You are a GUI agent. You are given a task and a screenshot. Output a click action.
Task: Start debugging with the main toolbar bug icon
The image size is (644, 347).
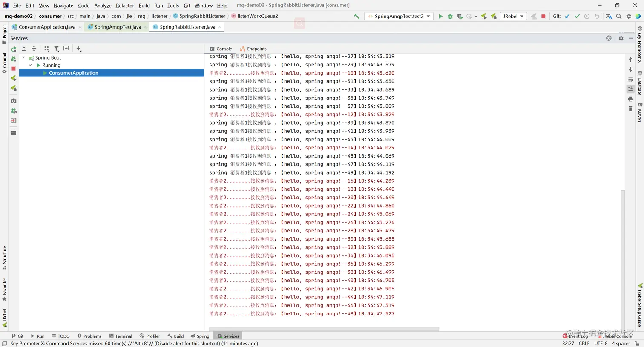pyautogui.click(x=450, y=16)
